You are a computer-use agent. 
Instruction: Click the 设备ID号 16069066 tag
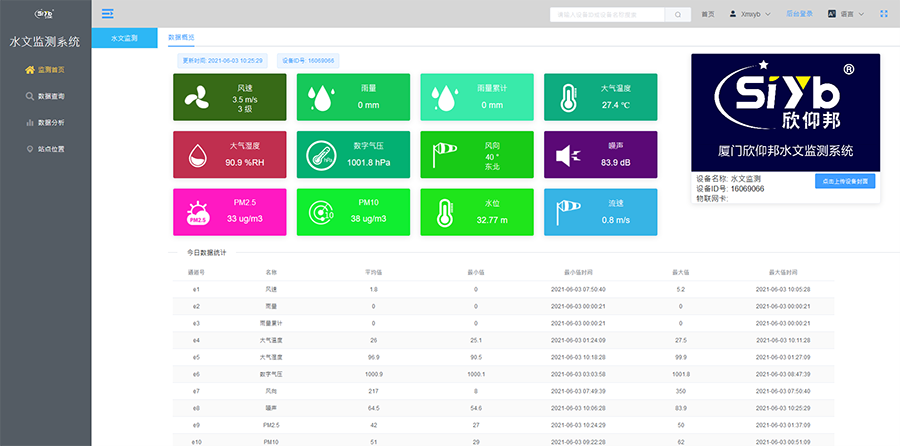(x=308, y=60)
